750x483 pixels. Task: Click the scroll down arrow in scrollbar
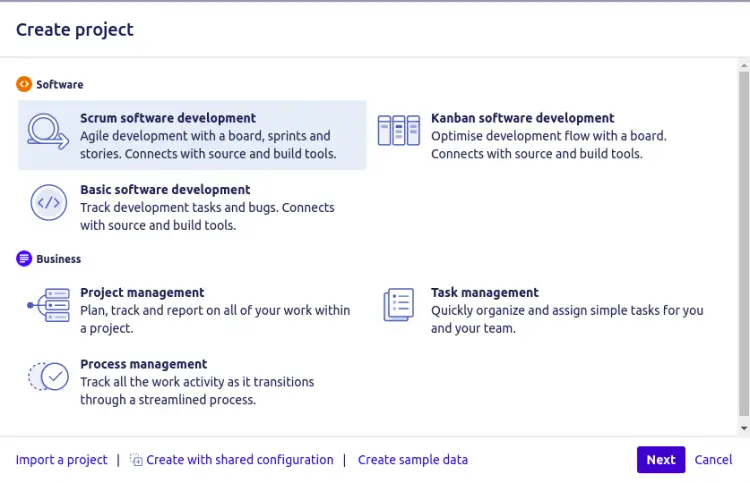point(742,428)
